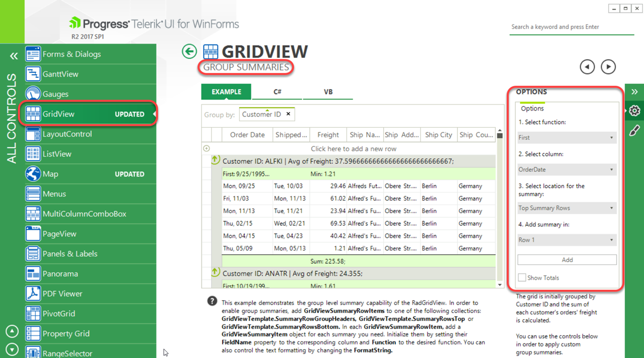Open the settings gear panel

pos(635,111)
